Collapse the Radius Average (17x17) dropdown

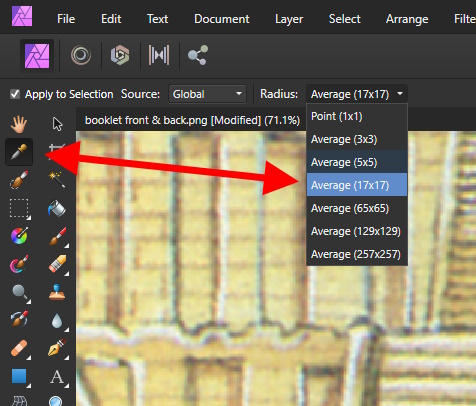point(357,94)
